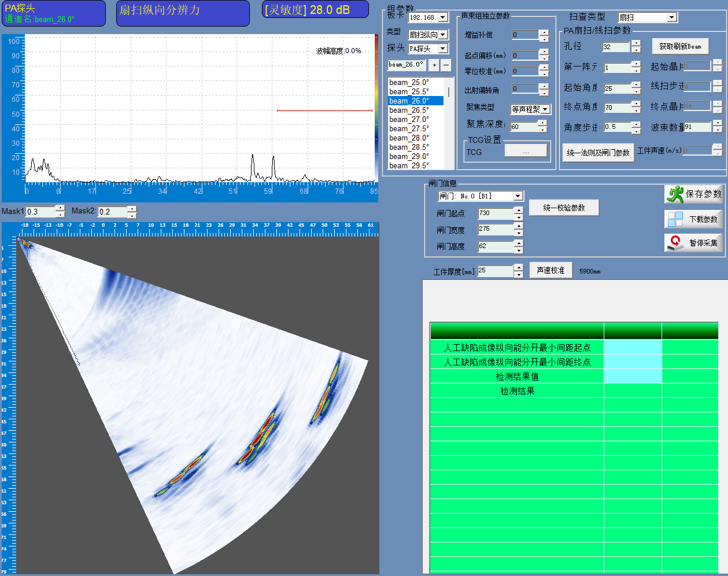Open the 探头 probe dropdown

click(442, 49)
